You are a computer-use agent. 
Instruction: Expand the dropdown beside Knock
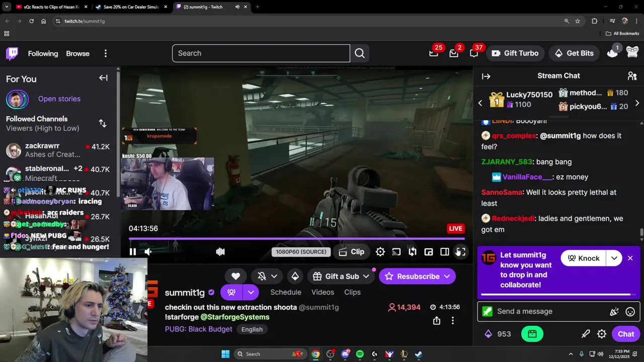pyautogui.click(x=614, y=258)
